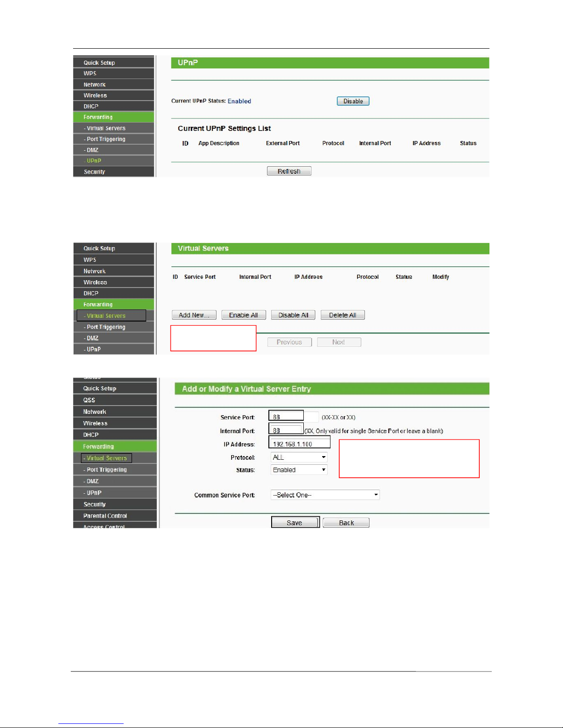Click Add New... in Virtual Servers list

[x=194, y=315]
